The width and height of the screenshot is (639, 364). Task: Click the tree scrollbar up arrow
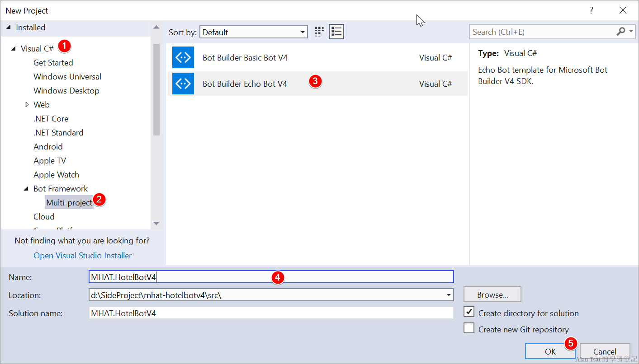(x=156, y=28)
